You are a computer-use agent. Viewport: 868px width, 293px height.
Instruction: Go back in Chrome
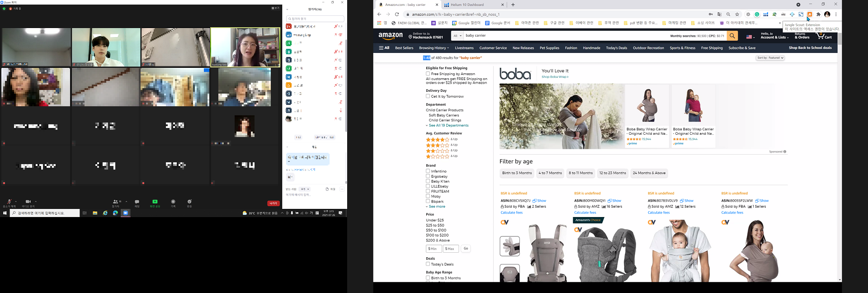click(379, 14)
